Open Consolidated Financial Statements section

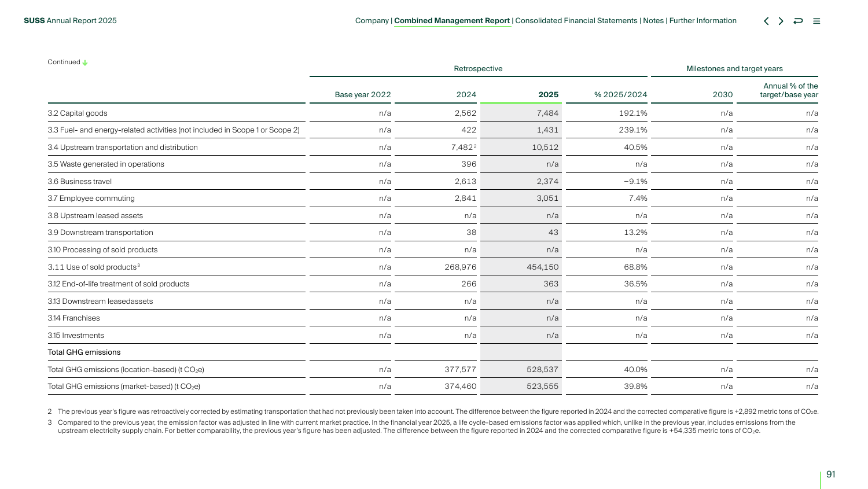(576, 21)
